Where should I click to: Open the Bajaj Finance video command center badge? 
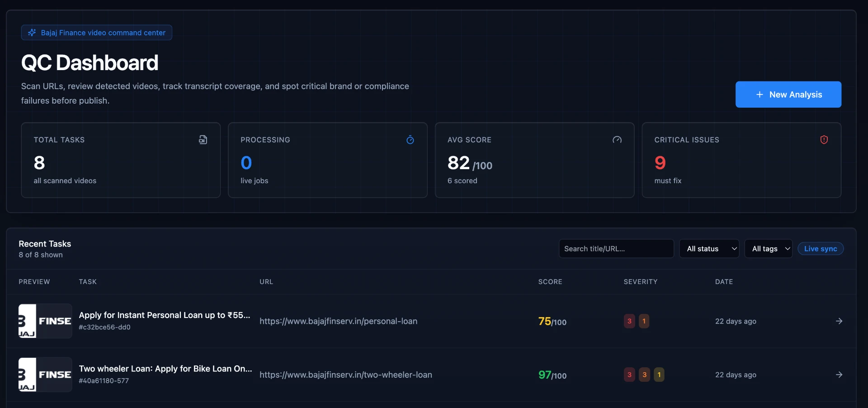pyautogui.click(x=97, y=33)
